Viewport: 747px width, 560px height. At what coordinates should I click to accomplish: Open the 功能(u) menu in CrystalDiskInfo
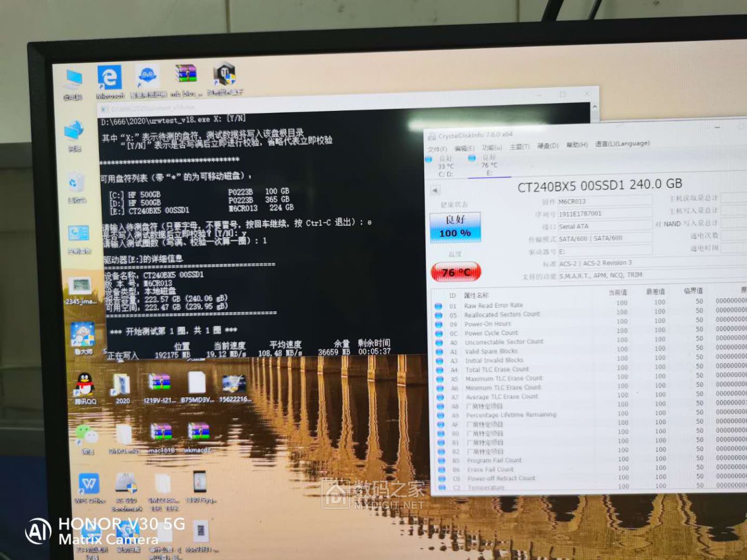pos(492,148)
